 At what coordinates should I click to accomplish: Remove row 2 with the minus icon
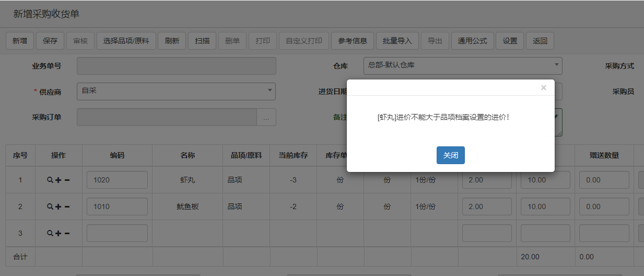[x=67, y=206]
